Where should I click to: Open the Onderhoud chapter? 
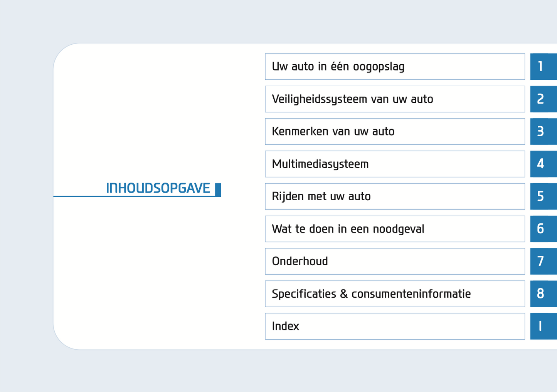tap(395, 261)
